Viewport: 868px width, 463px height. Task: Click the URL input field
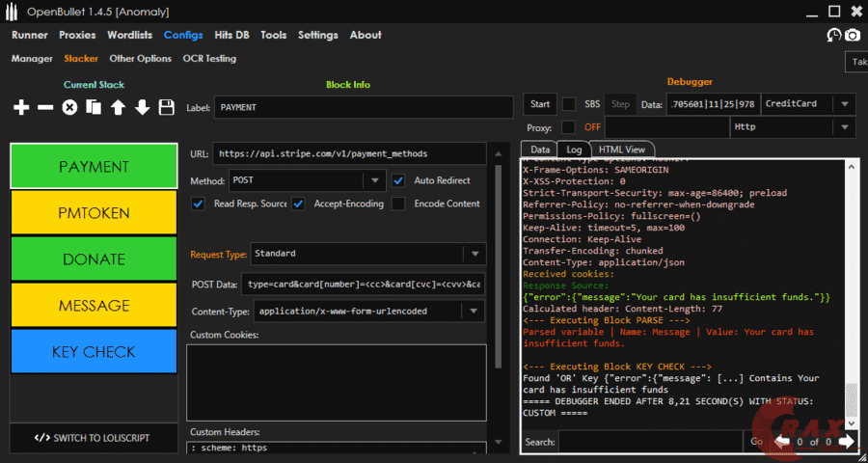(349, 153)
